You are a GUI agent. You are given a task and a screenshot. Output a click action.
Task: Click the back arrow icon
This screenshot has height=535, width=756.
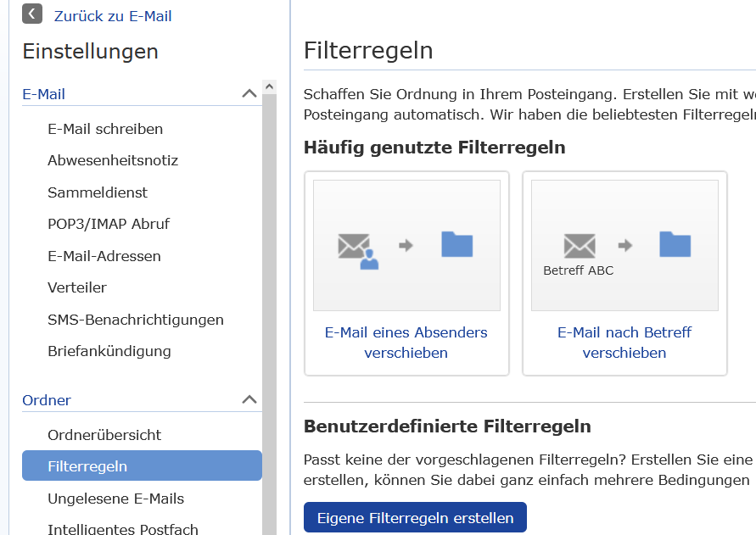32,14
